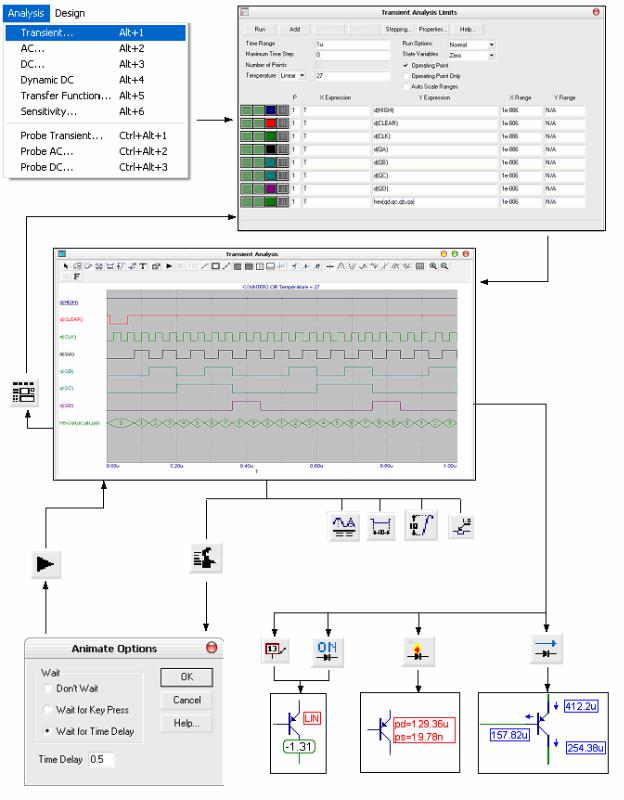The height and width of the screenshot is (800, 624).
Task: Toggle the power display flame icon
Action: click(418, 651)
